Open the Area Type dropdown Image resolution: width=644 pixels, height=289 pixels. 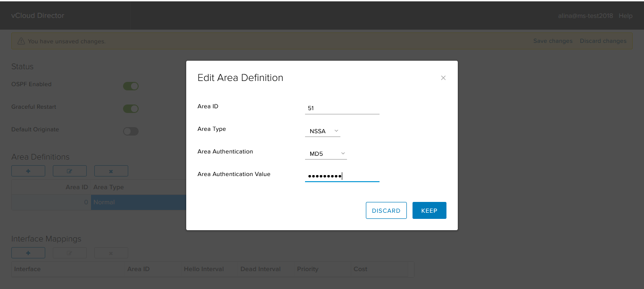coord(323,131)
